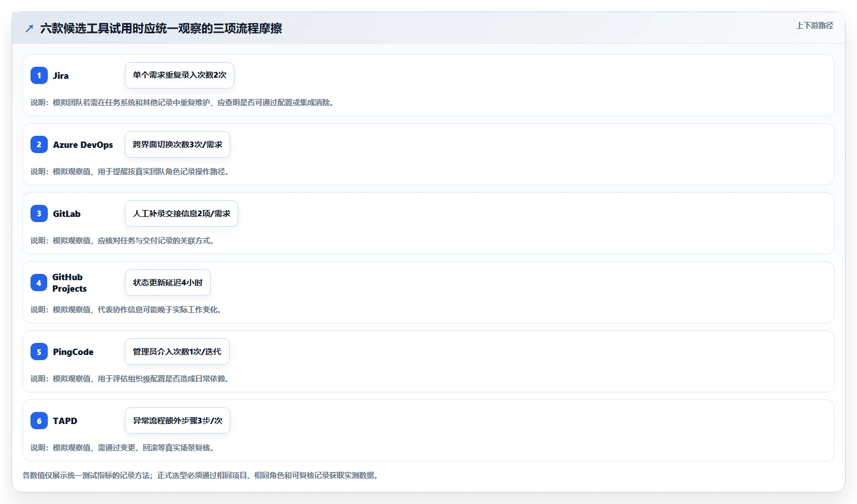Click the 状态更新延迟4小时 chip

tap(167, 282)
